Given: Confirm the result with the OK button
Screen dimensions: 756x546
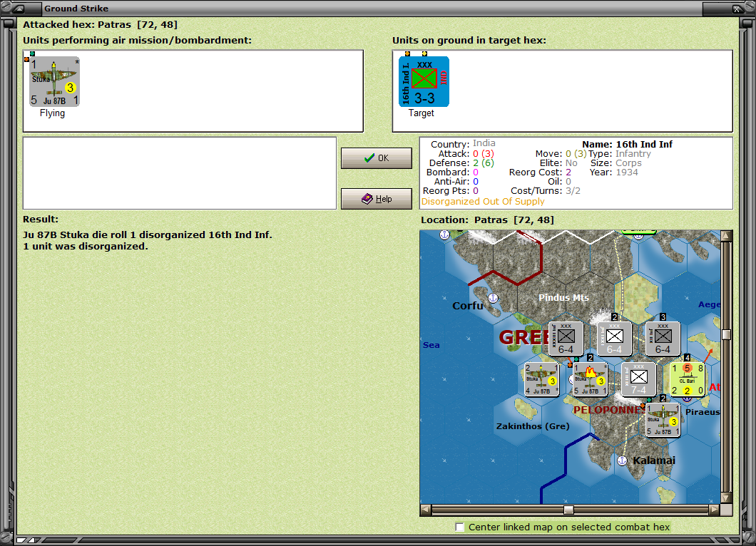Looking at the screenshot, I should pos(376,158).
